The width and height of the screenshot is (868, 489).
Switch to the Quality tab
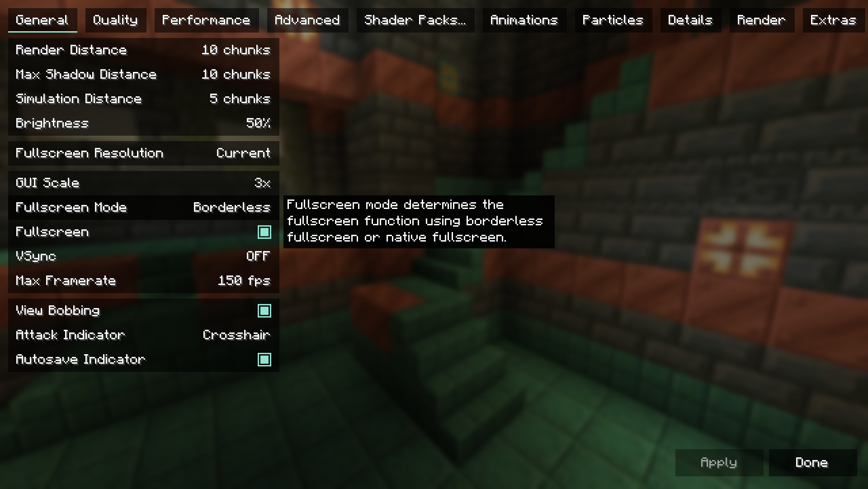point(116,20)
